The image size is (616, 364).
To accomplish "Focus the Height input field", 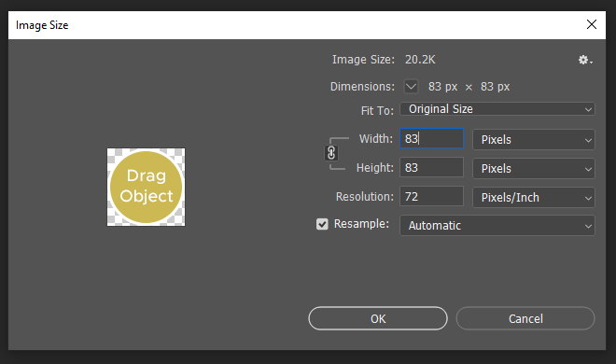I will [432, 168].
